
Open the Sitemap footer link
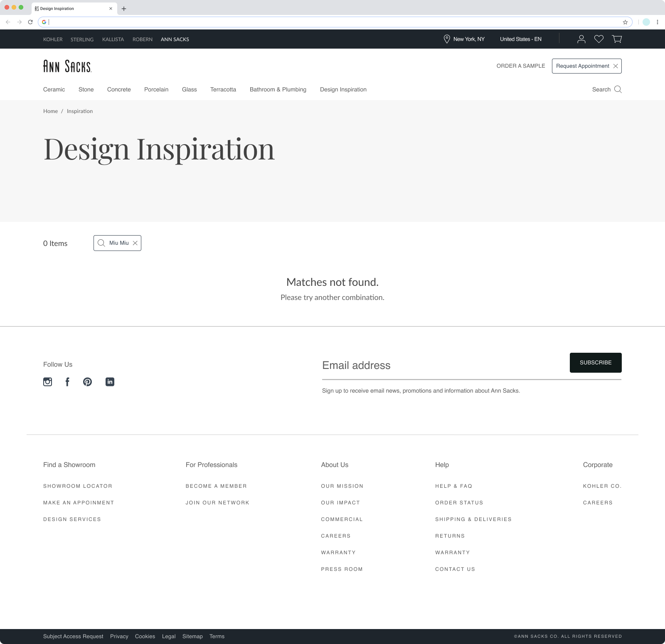click(192, 637)
